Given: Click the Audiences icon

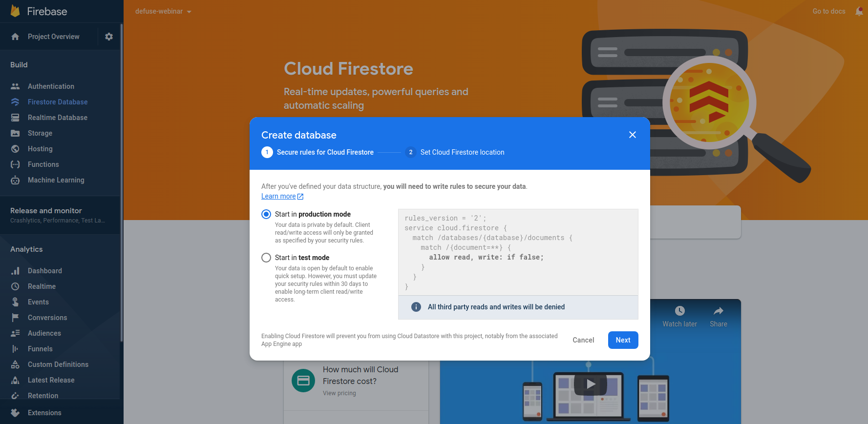Looking at the screenshot, I should [15, 333].
